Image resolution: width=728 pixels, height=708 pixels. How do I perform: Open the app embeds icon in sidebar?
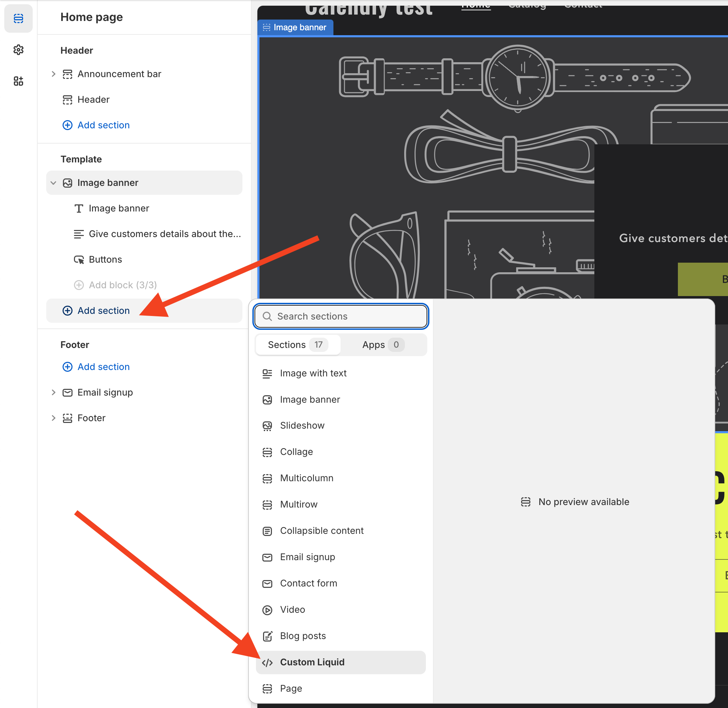[x=18, y=81]
